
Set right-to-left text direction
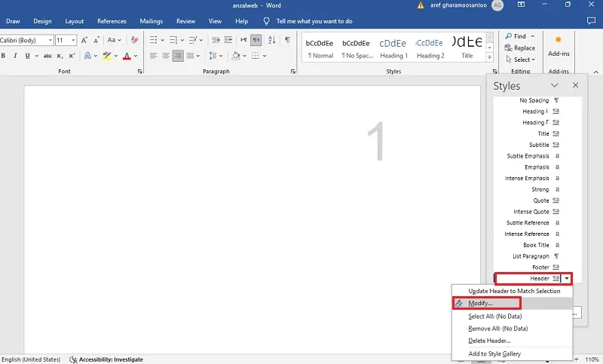256,40
